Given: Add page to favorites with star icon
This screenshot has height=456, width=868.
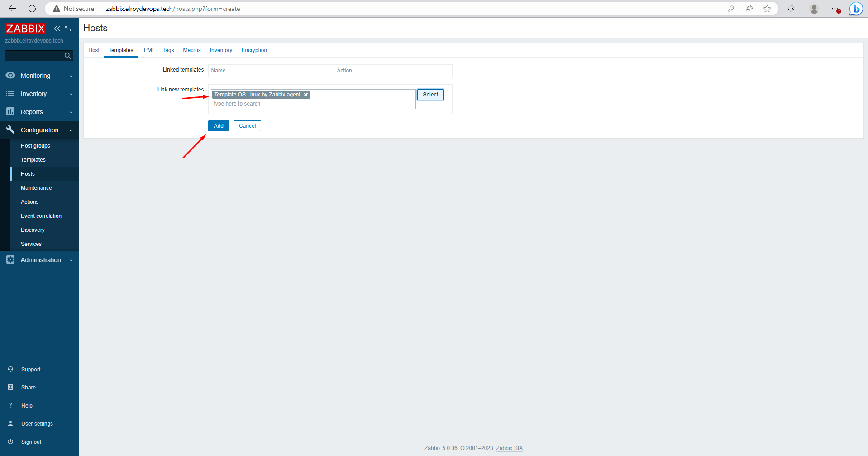Looking at the screenshot, I should pyautogui.click(x=767, y=9).
